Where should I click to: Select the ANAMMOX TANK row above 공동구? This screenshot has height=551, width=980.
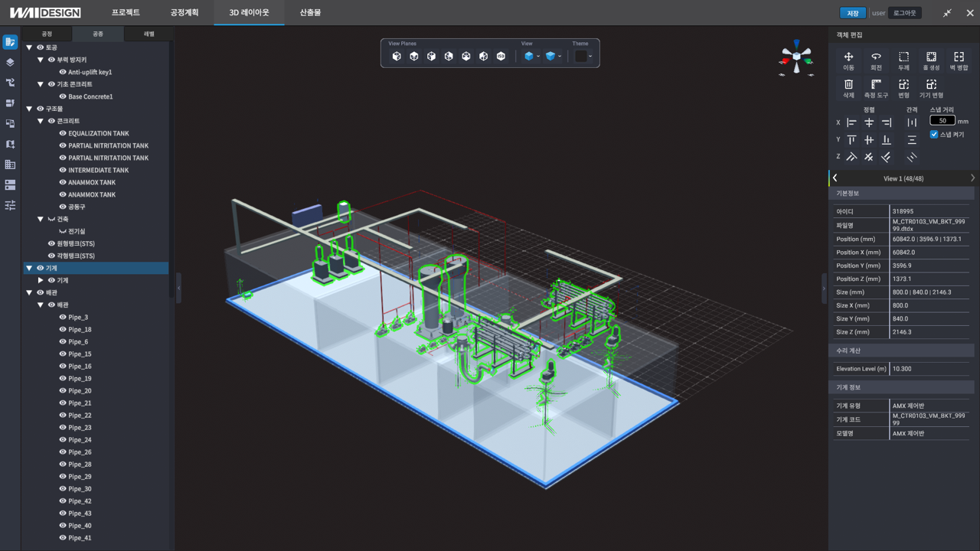tap(92, 194)
